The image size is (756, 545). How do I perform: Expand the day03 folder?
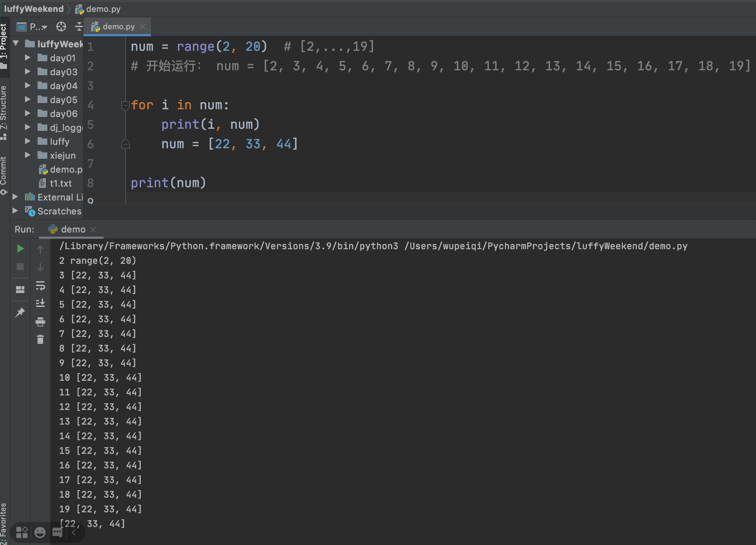coord(28,71)
